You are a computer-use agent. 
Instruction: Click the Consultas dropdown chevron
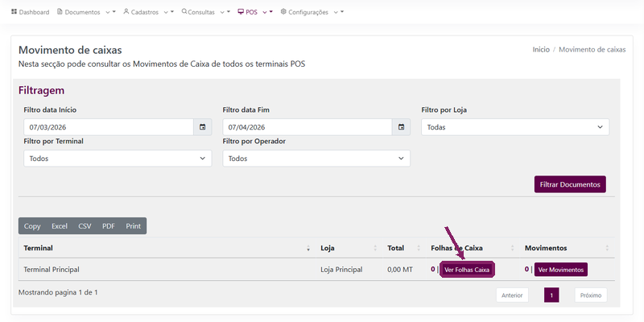point(222,12)
